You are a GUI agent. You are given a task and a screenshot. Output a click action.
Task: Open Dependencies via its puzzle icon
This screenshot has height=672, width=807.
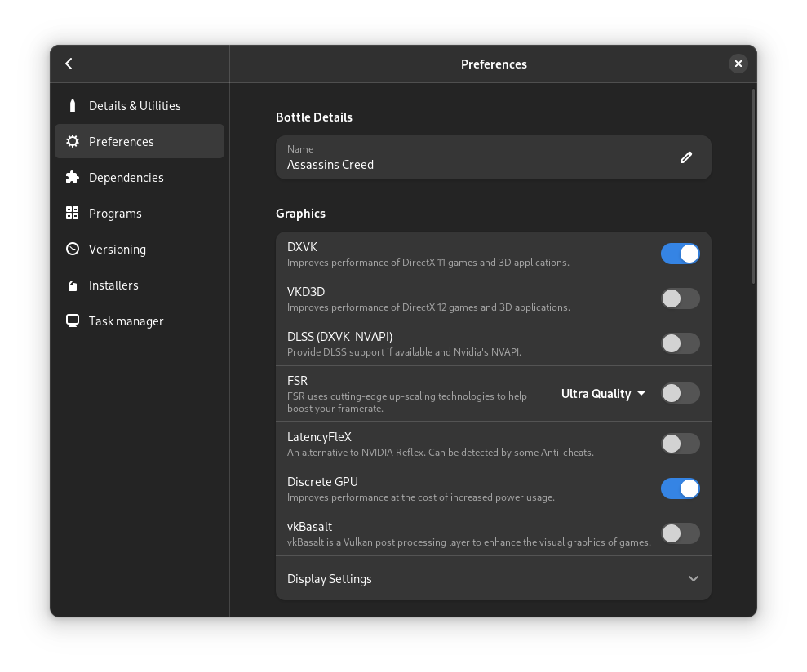[72, 177]
